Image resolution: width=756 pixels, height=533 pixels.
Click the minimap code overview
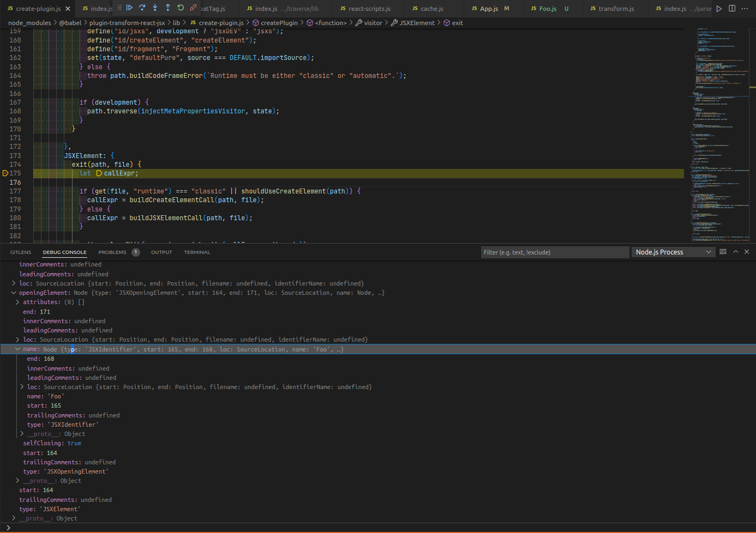(719, 136)
